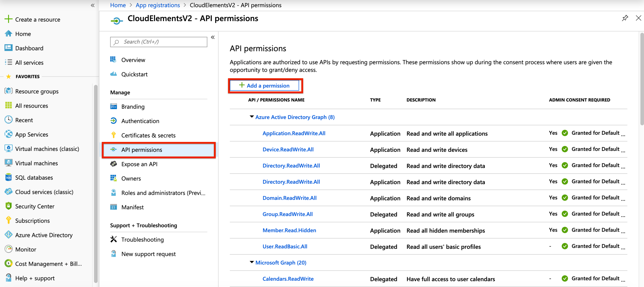Viewport: 644px width, 287px height.
Task: Click the Certificates & secrets key icon
Action: 113,135
